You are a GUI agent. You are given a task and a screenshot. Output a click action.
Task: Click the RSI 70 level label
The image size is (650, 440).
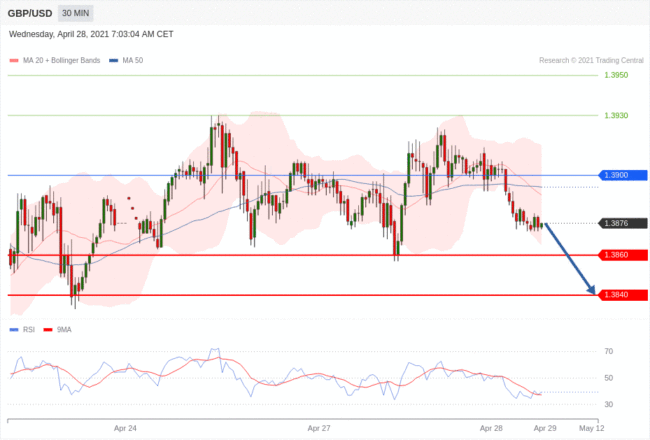(x=609, y=351)
